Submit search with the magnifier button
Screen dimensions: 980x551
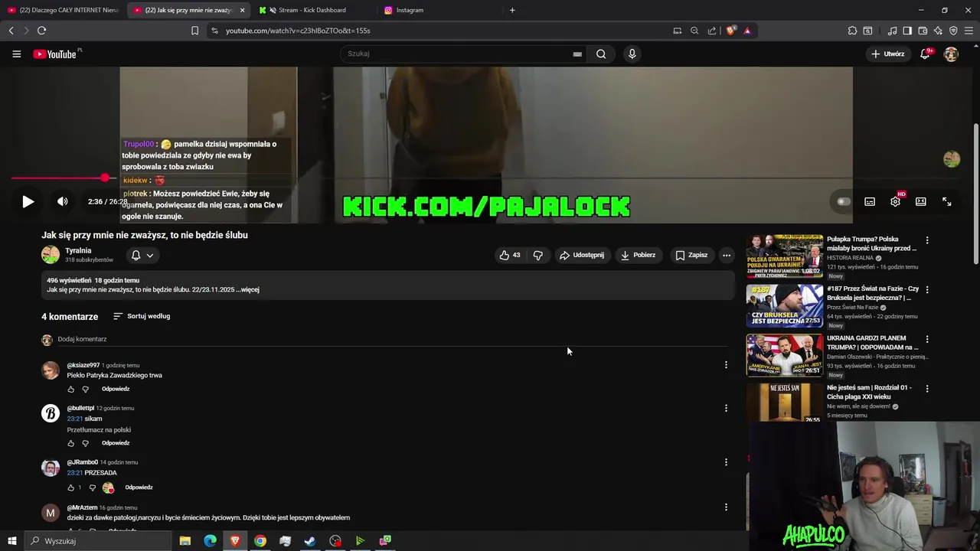[x=601, y=54]
